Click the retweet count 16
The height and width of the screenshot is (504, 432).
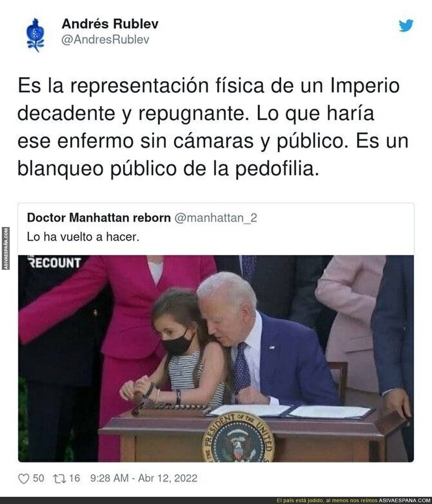(73, 478)
